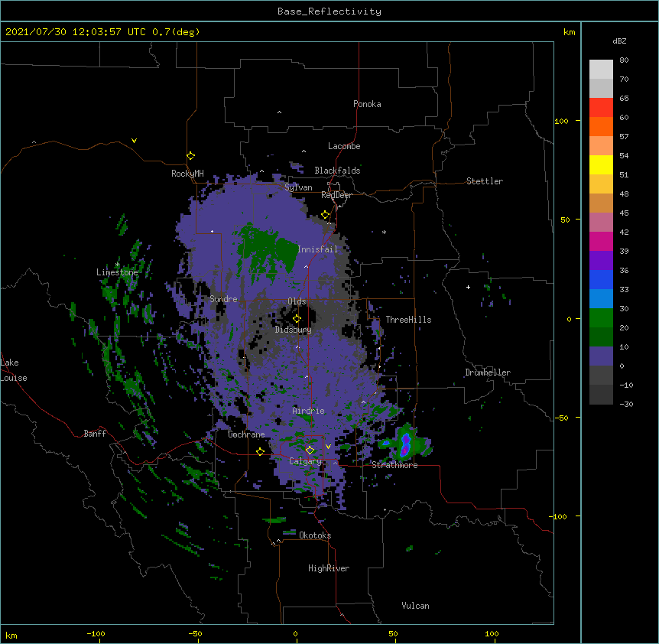The height and width of the screenshot is (644, 659).
Task: Click the Calgary city label
Action: (x=306, y=461)
